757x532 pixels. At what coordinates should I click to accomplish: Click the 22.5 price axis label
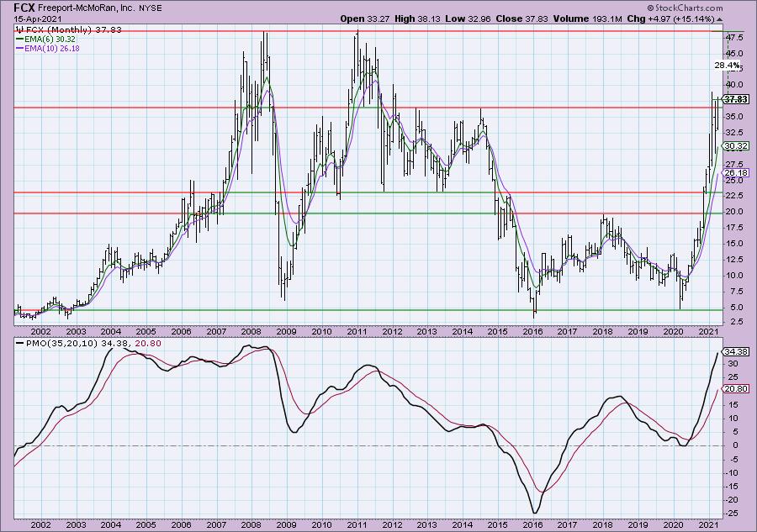(735, 196)
